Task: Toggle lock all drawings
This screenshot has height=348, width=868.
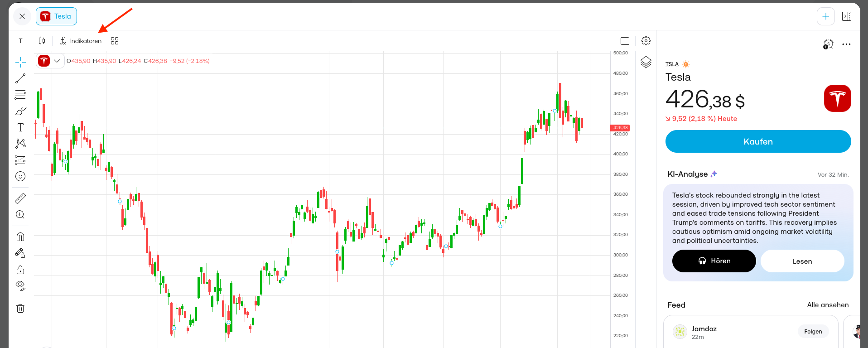Action: click(x=20, y=270)
